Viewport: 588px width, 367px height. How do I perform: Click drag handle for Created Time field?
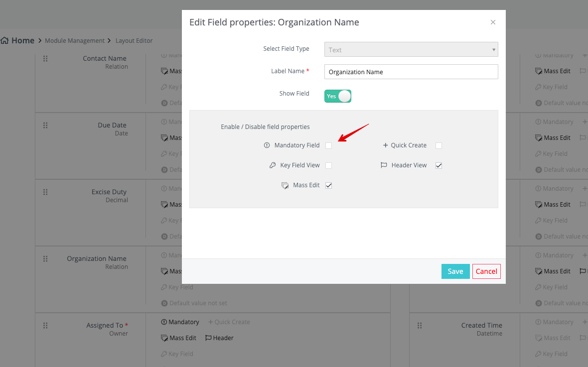click(420, 326)
